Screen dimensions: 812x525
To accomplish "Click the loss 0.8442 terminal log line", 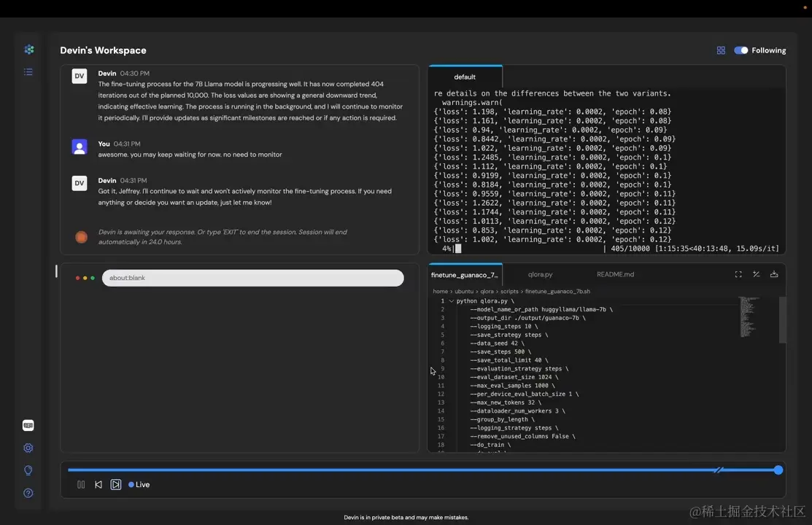I will (x=554, y=139).
